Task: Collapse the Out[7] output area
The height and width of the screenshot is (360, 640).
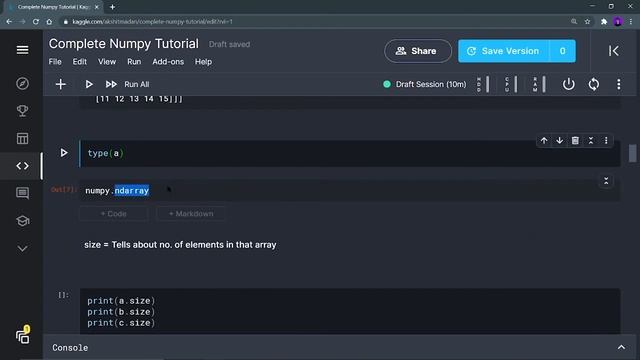Action: (606, 181)
